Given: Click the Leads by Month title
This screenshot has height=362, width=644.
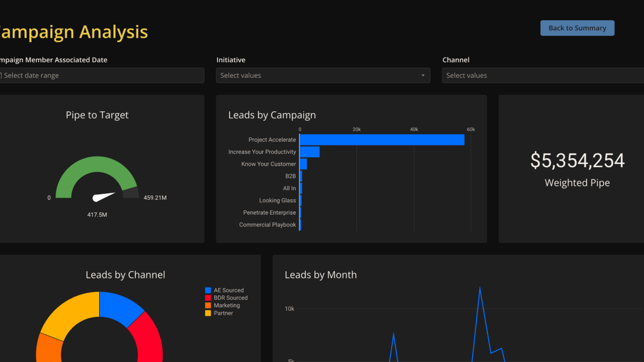Looking at the screenshot, I should (x=321, y=275).
